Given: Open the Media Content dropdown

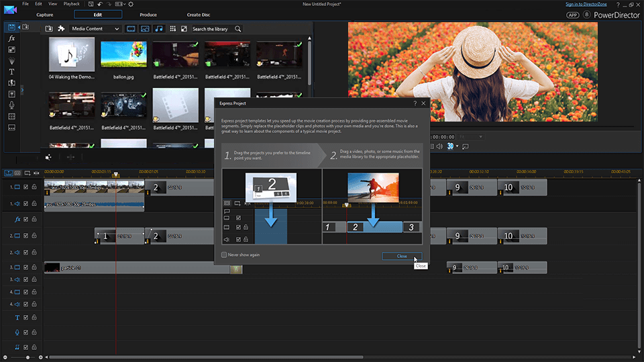Looking at the screenshot, I should pos(95,29).
